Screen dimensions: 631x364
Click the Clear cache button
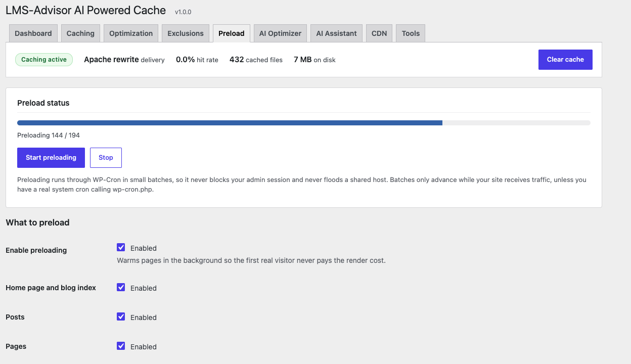click(565, 60)
